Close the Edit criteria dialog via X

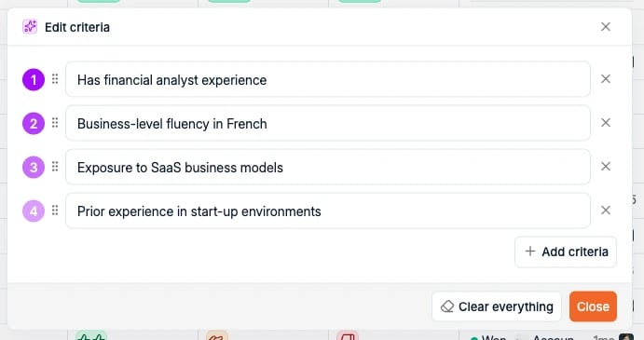[x=606, y=27]
